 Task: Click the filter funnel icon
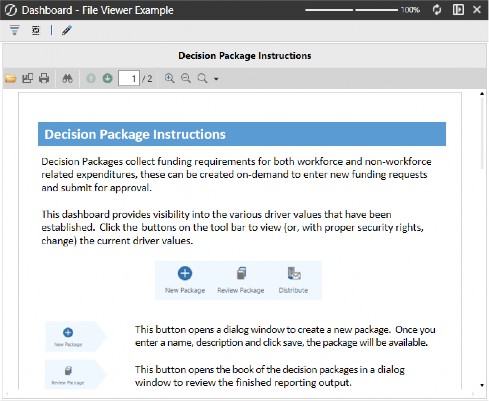click(14, 30)
